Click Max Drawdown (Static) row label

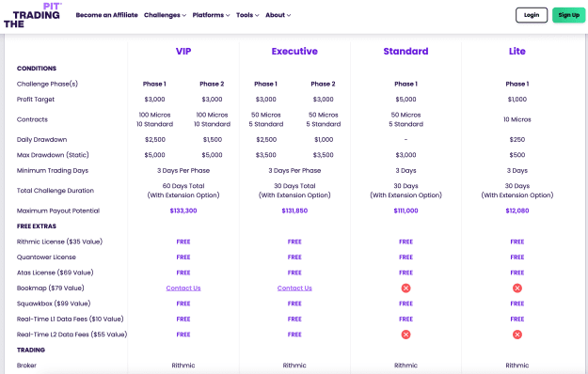pyautogui.click(x=53, y=155)
